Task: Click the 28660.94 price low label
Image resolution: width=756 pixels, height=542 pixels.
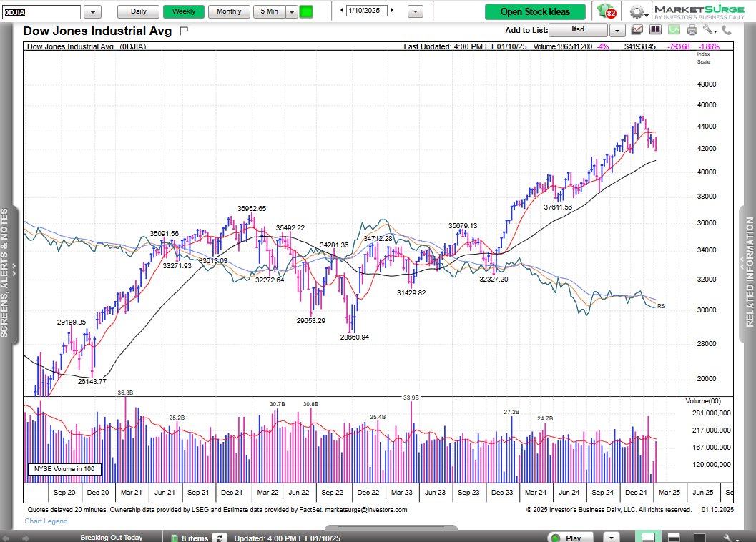Action: 354,337
